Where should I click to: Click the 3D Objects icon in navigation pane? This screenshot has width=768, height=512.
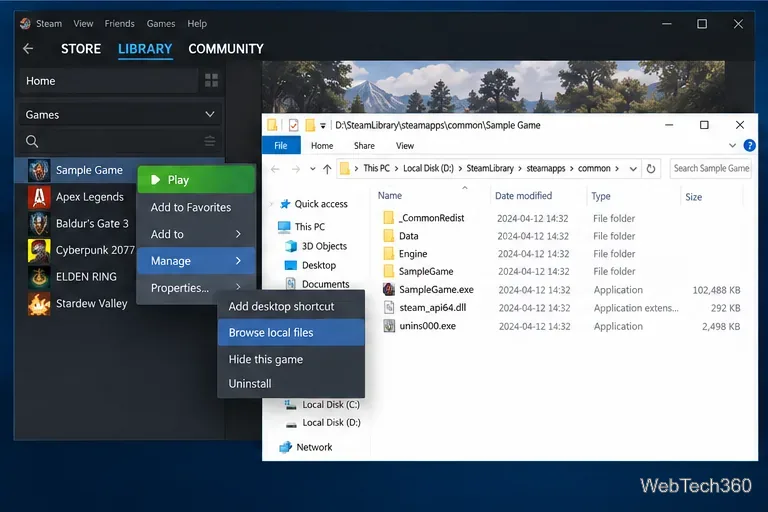point(291,246)
